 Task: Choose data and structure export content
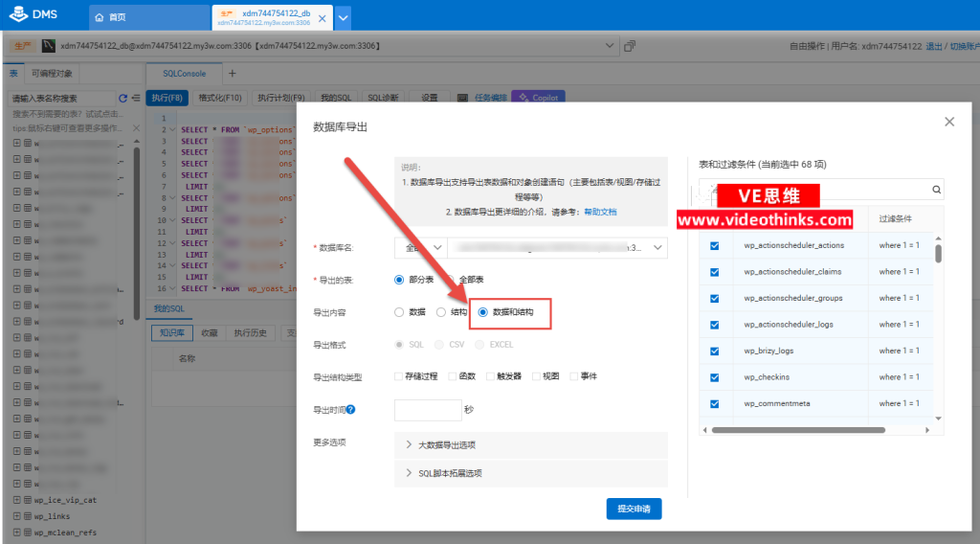click(x=482, y=312)
